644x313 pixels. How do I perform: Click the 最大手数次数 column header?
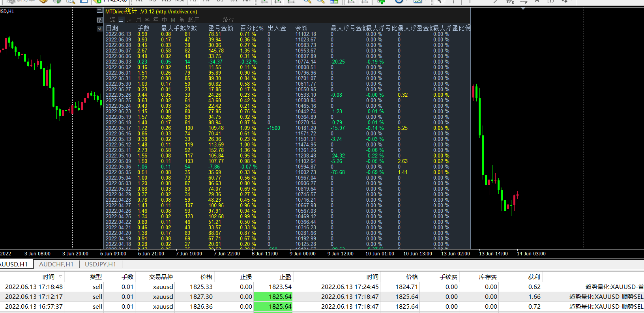tap(179, 28)
